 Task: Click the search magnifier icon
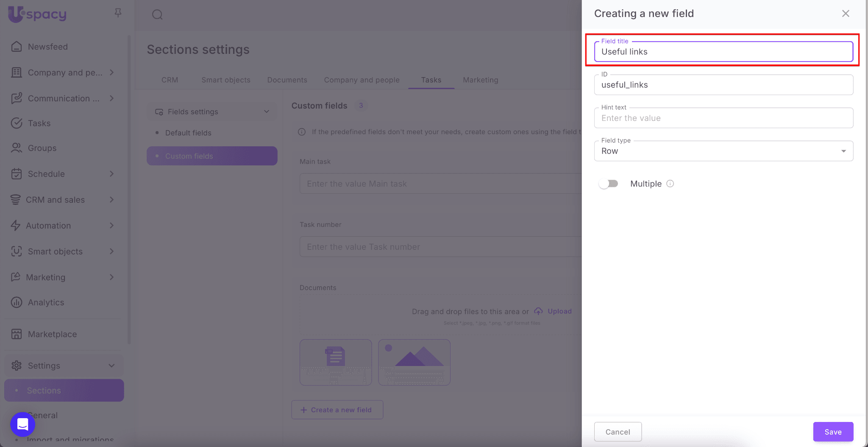pyautogui.click(x=157, y=15)
